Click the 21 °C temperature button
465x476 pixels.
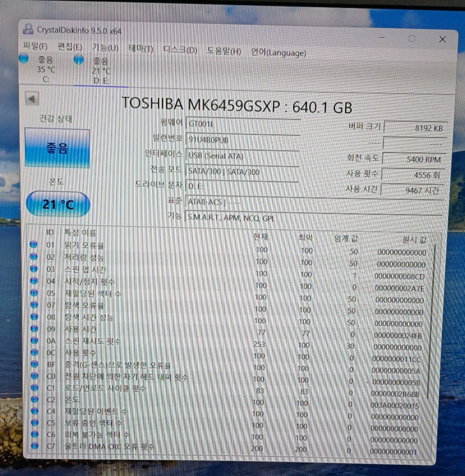(x=58, y=205)
